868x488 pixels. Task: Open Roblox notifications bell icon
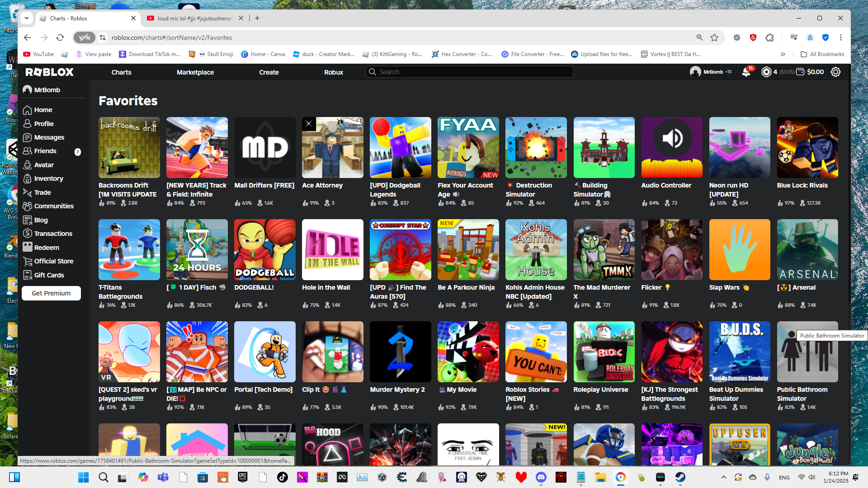pyautogui.click(x=746, y=72)
